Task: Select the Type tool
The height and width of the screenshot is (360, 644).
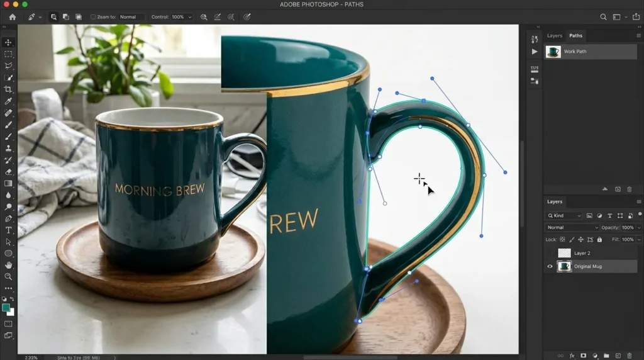Action: [x=8, y=230]
